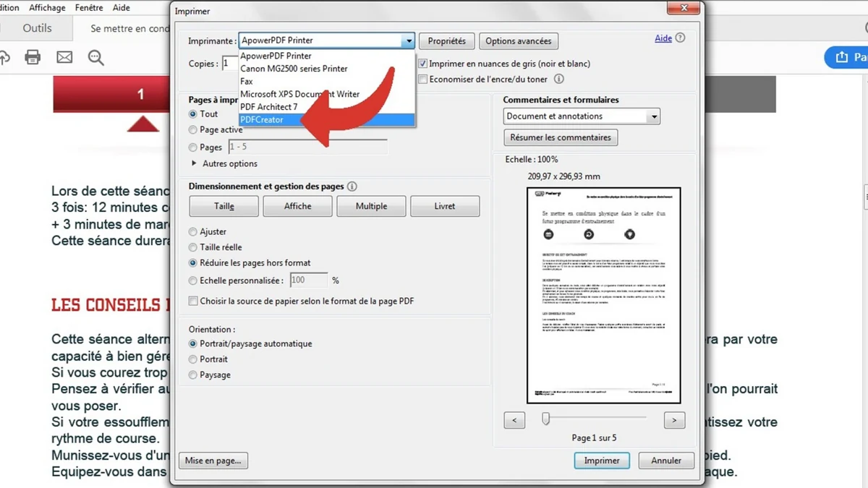Select the Taille réelle radio option

click(192, 247)
